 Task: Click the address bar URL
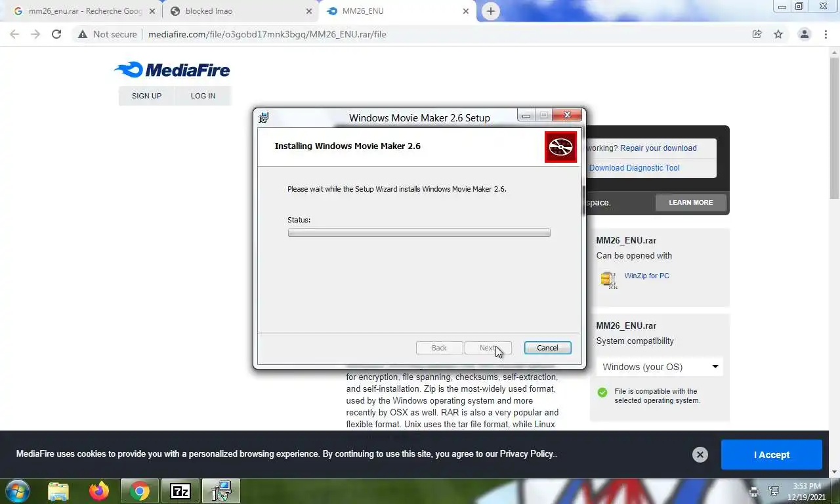[x=267, y=34]
